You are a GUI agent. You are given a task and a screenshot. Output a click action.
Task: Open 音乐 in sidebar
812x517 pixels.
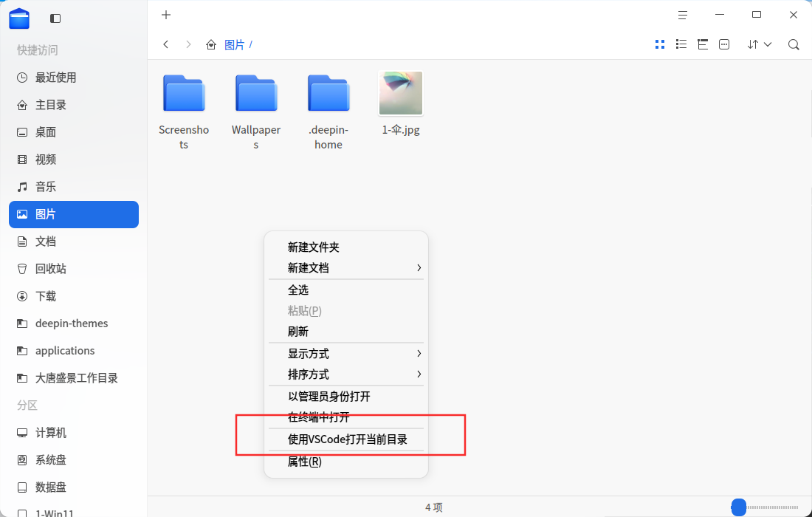point(74,187)
